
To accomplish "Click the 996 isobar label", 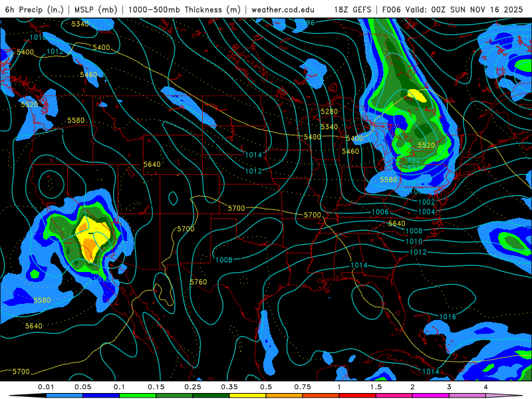I will tap(309, 23).
